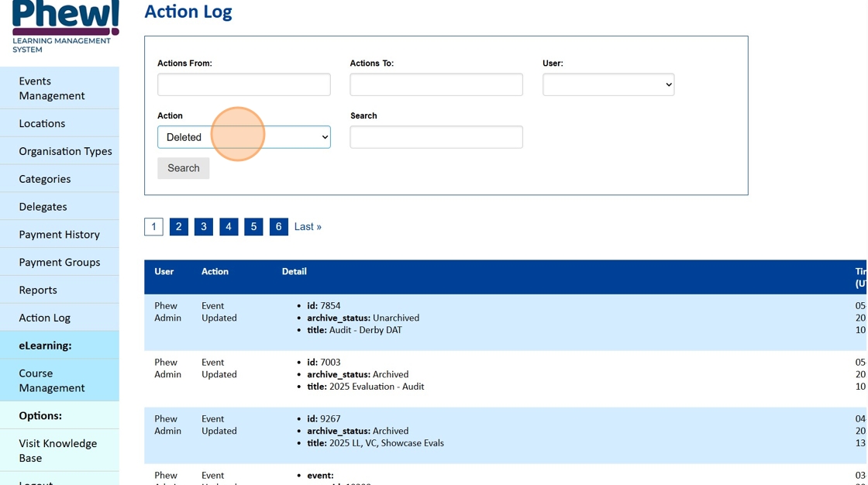The image size is (868, 485).
Task: Click 'title: 2025 Evaluation - Audit' line
Action: 365,387
